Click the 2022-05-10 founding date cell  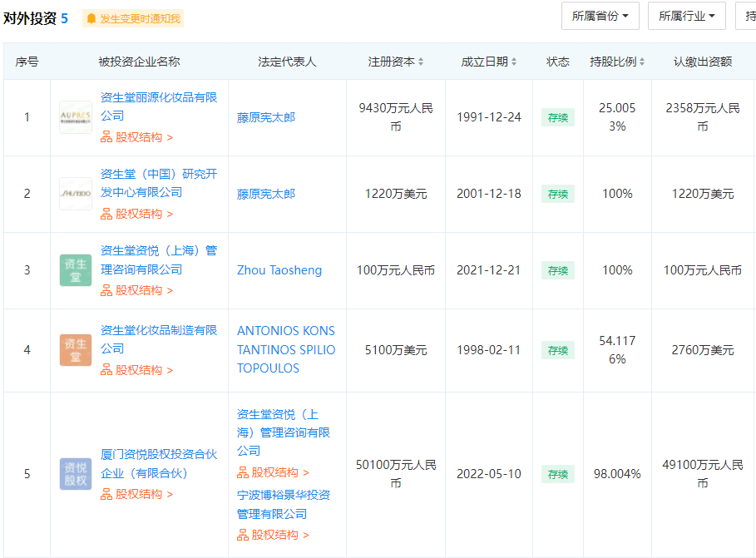[x=489, y=474]
